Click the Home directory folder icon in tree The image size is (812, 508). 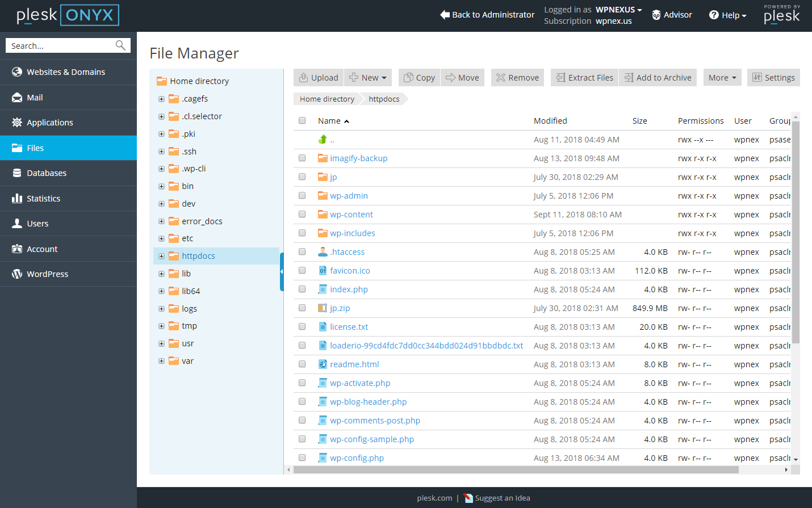(162, 81)
